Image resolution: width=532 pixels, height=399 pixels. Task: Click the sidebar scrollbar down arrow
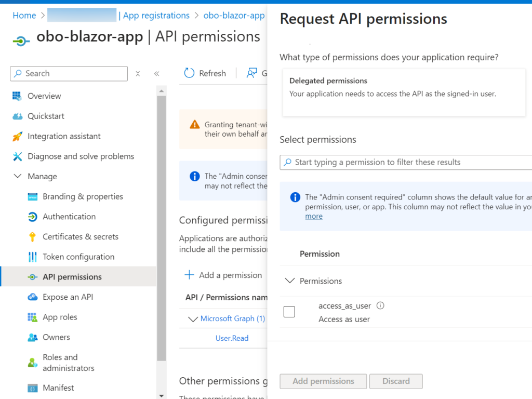pyautogui.click(x=162, y=395)
